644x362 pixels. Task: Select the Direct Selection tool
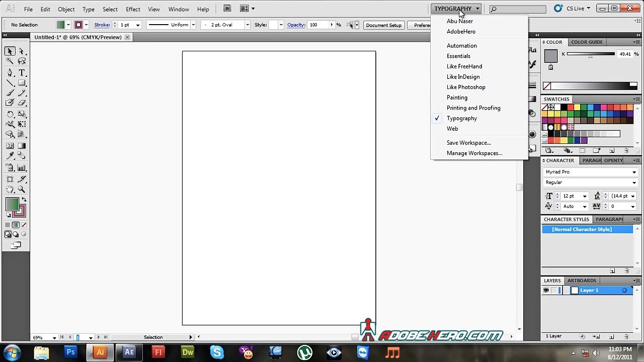22,51
